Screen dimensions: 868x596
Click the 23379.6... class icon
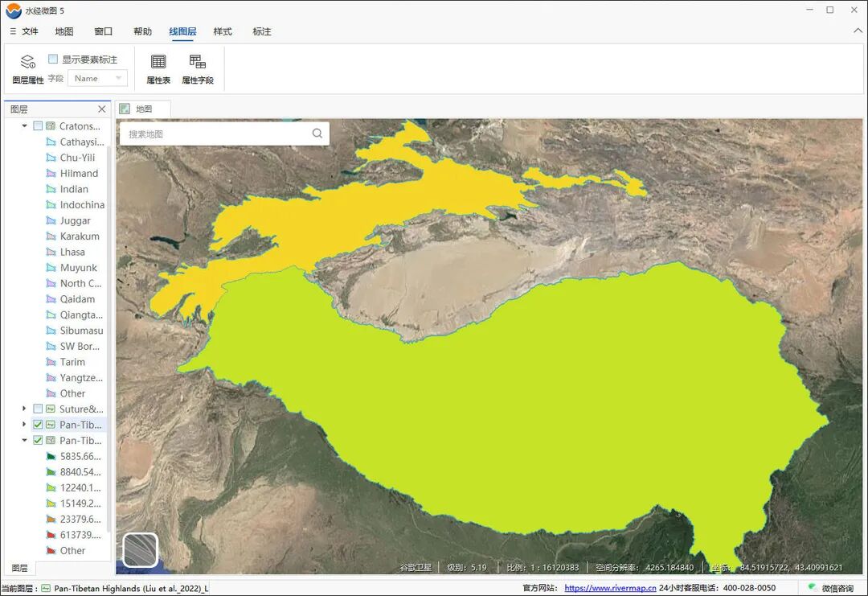tap(51, 520)
